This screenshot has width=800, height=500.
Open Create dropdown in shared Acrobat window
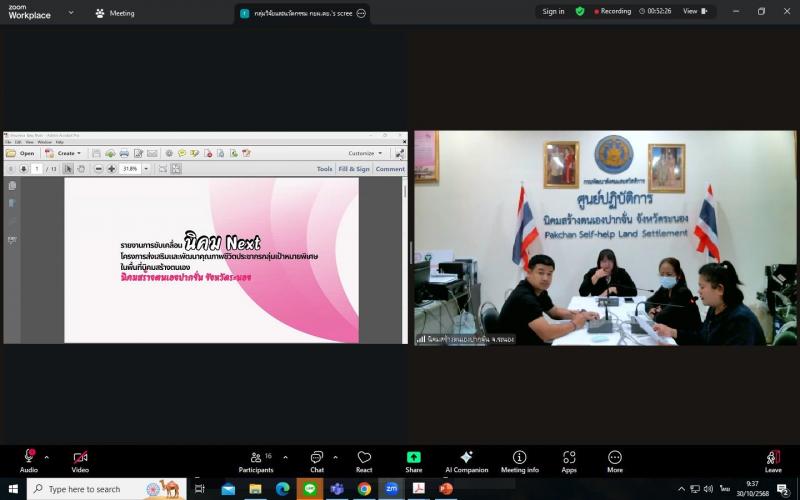[63, 153]
